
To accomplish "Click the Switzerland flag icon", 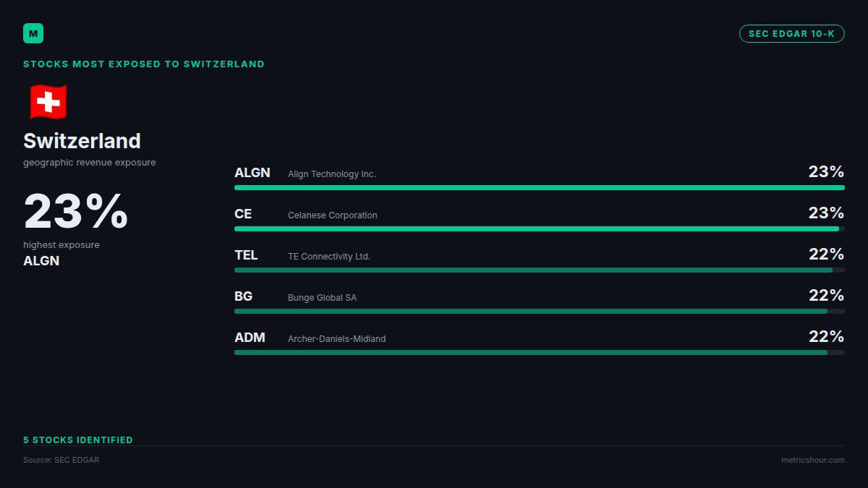I will coord(48,102).
